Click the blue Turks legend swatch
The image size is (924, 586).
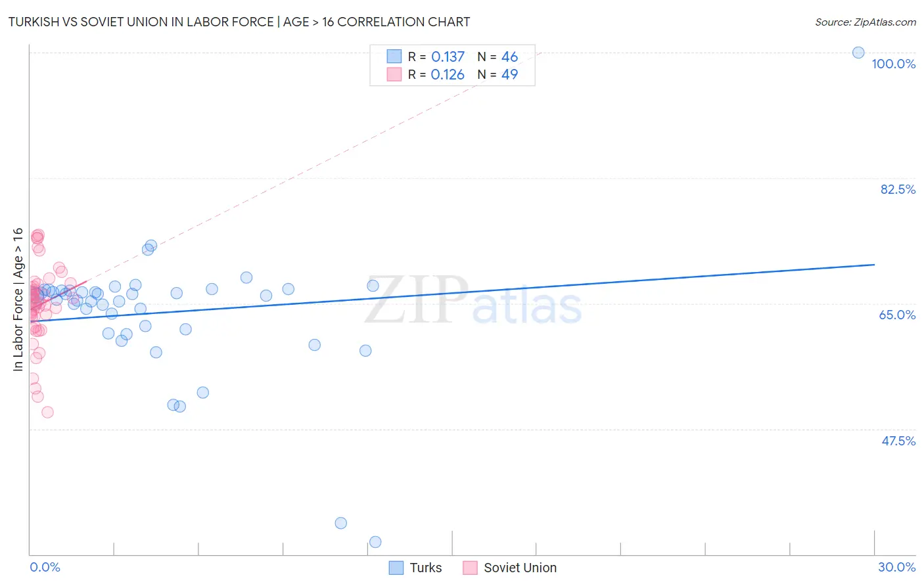tap(396, 568)
